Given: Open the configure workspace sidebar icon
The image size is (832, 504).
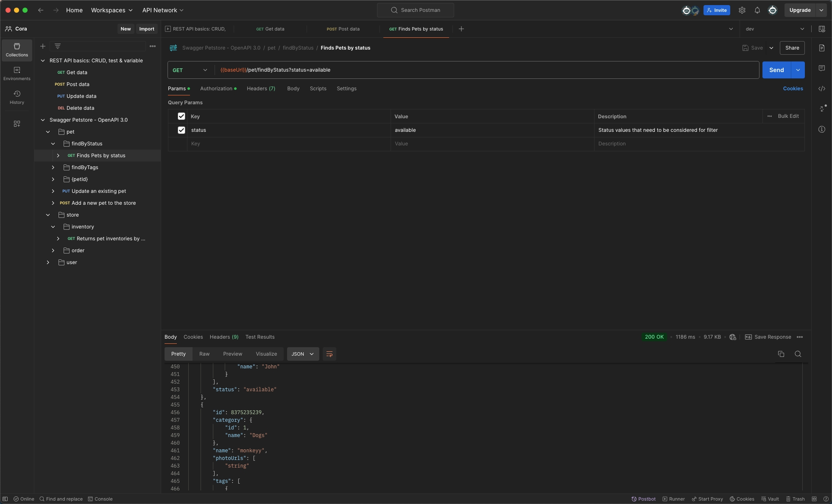Looking at the screenshot, I should coord(17,124).
